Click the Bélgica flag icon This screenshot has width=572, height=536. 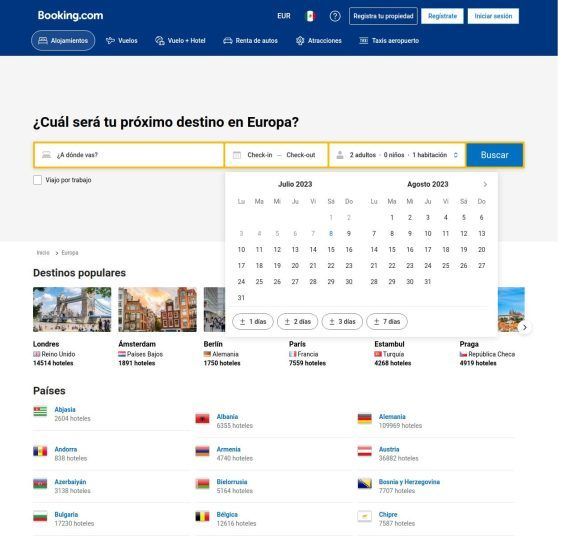tap(202, 516)
